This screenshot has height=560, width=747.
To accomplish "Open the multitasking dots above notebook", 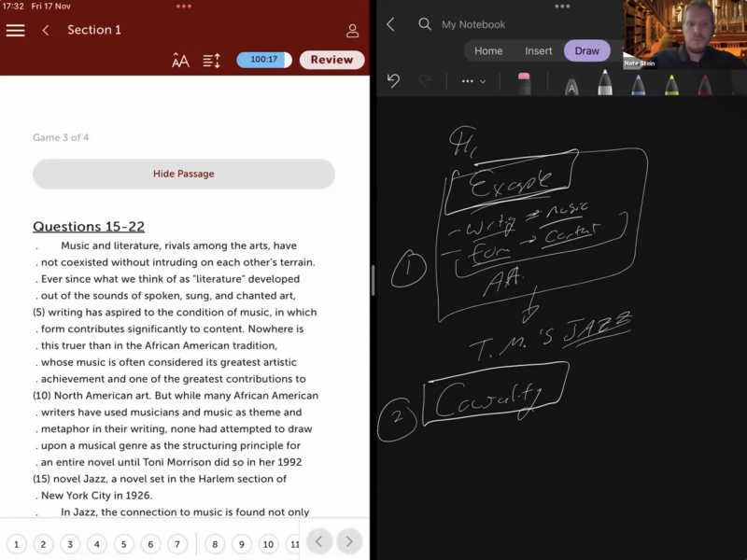I will 562,6.
